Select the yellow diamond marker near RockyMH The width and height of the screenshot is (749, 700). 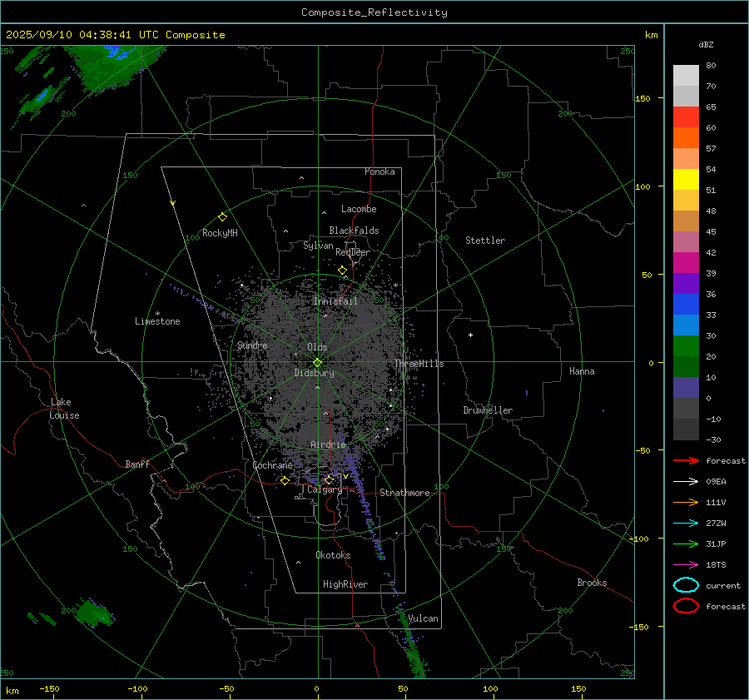tap(222, 217)
